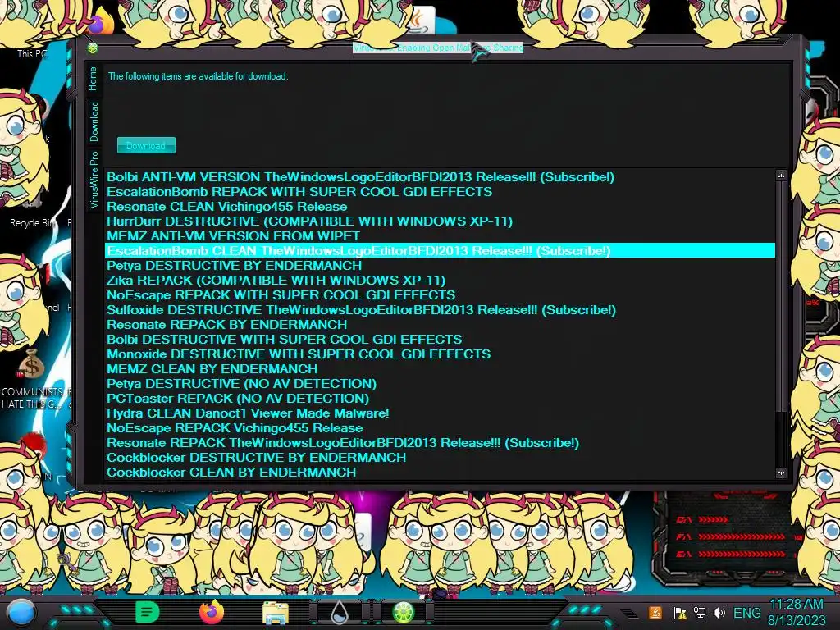This screenshot has width=840, height=630.
Task: Click the green app icon in title bar
Action: point(93,48)
